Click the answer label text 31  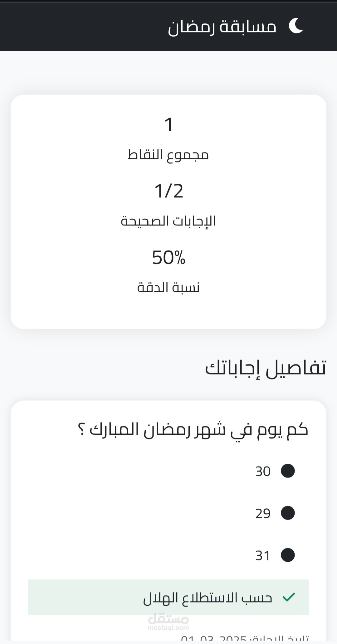(x=263, y=555)
